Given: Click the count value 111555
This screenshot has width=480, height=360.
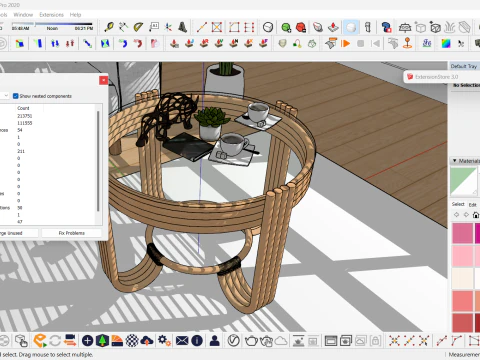Looking at the screenshot, I should click(25, 123).
